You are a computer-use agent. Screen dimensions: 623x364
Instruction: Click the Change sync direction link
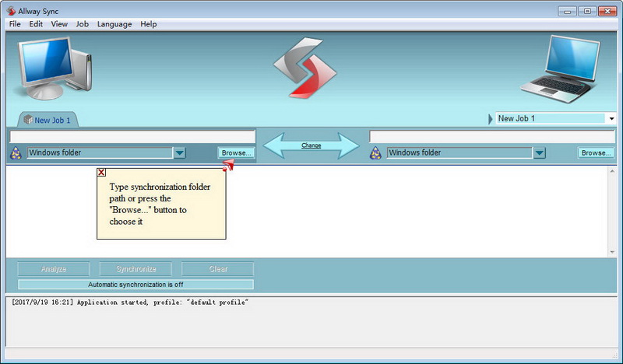[x=311, y=145]
